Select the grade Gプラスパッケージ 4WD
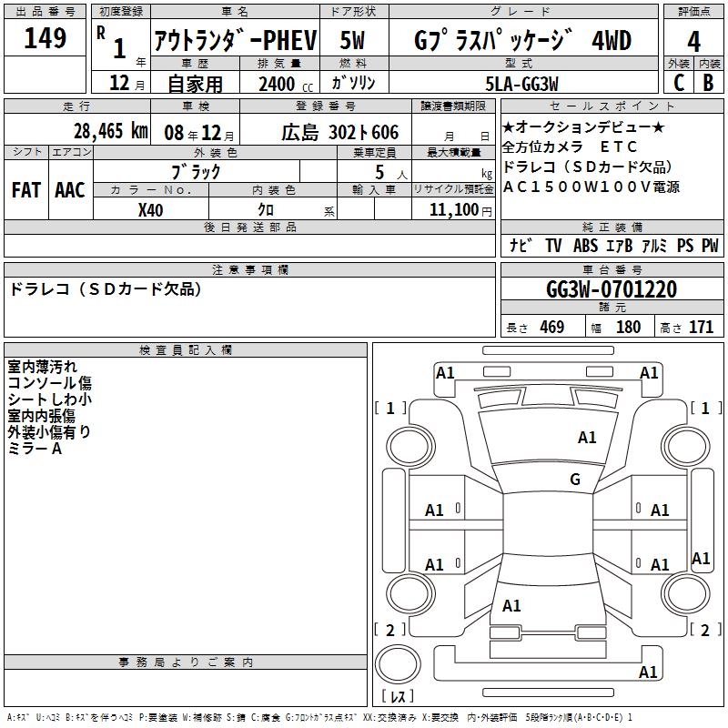Image resolution: width=728 pixels, height=728 pixels. (x=522, y=40)
